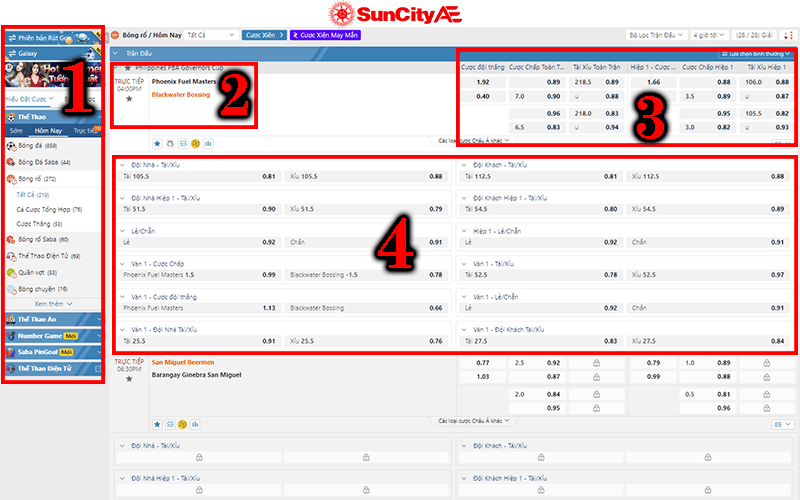
Task: Select the Bóng chuyền volleyball icon
Action: [x=11, y=289]
